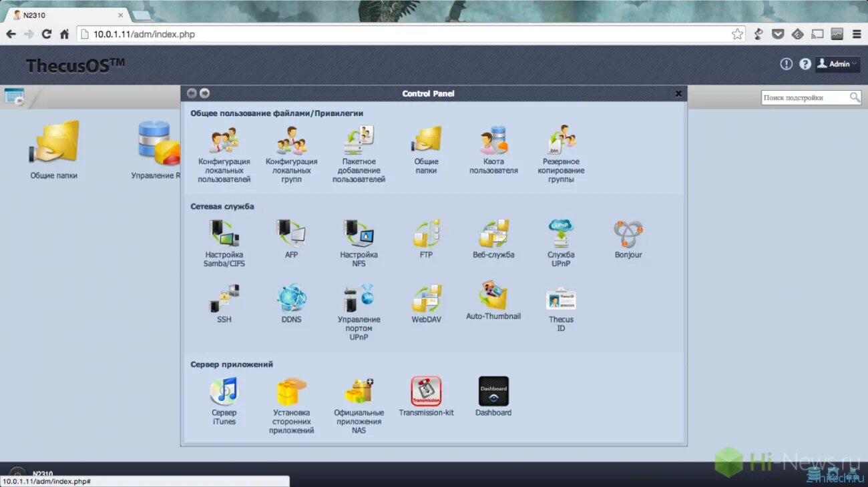
Task: Open WebDAV settings
Action: click(426, 304)
